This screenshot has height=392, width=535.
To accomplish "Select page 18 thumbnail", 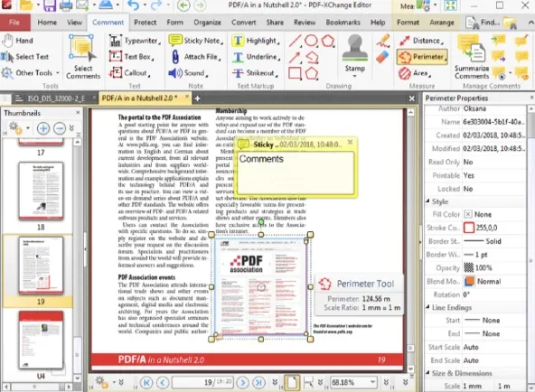I will pos(41,191).
